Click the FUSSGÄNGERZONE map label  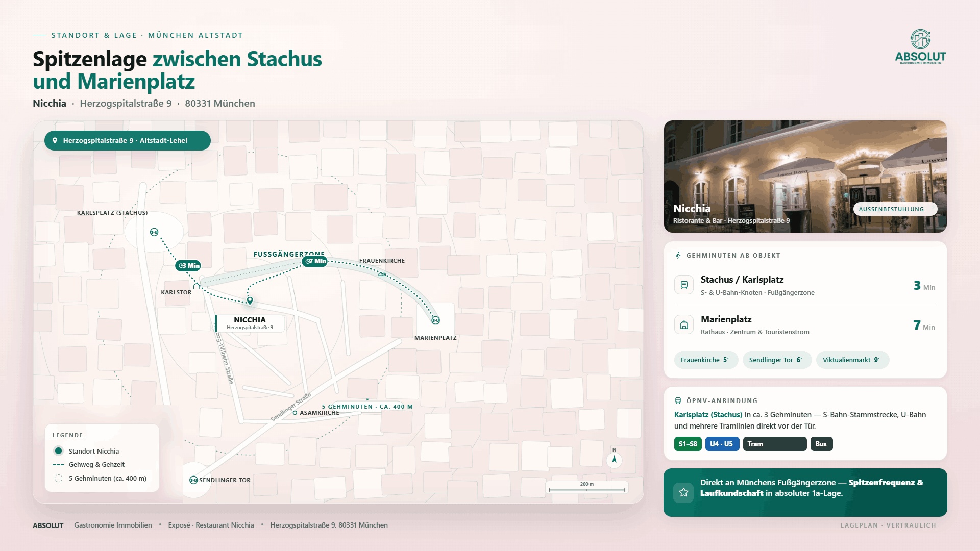(x=289, y=254)
